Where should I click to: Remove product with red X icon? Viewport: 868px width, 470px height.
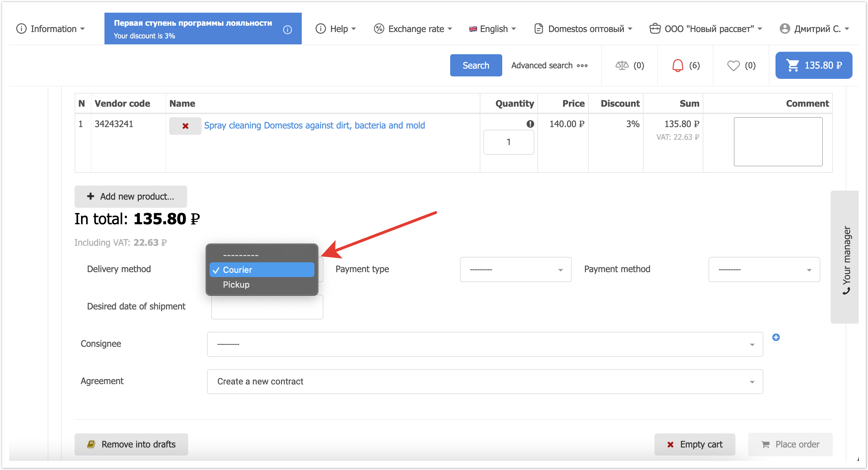coord(185,126)
